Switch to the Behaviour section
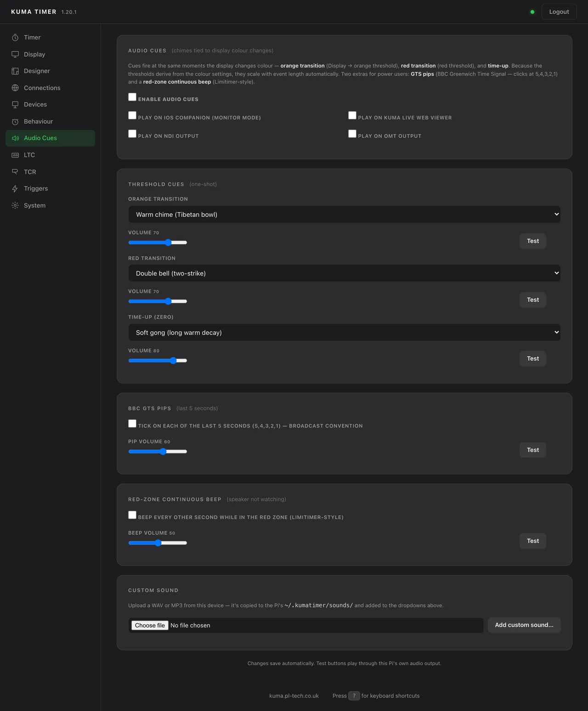Viewport: 588px width, 711px height. (x=50, y=122)
